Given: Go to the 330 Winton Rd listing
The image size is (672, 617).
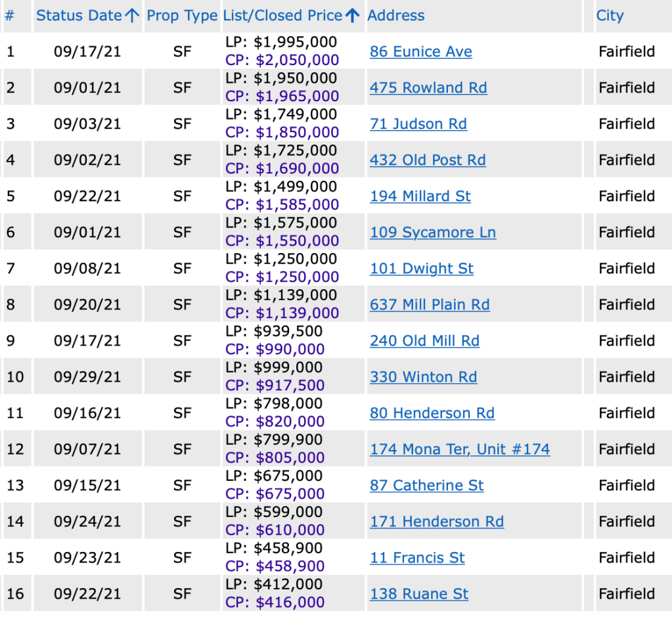Looking at the screenshot, I should [x=423, y=377].
